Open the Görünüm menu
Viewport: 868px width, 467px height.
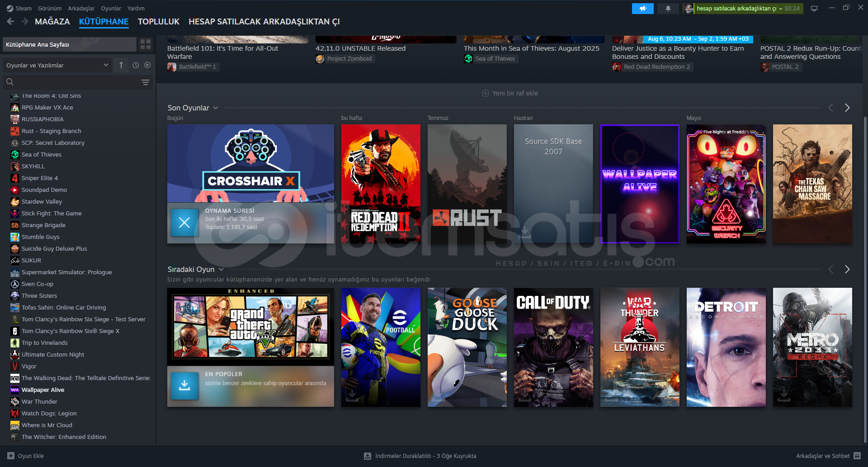pos(50,8)
